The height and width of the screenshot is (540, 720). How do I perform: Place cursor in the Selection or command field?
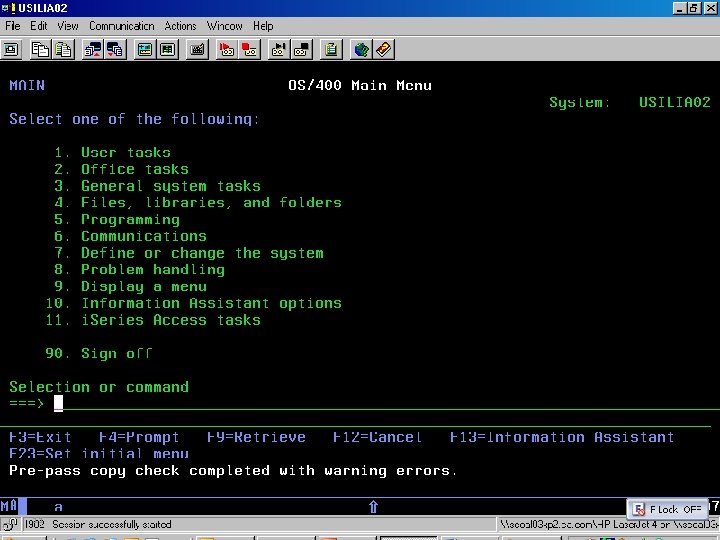coord(386,403)
